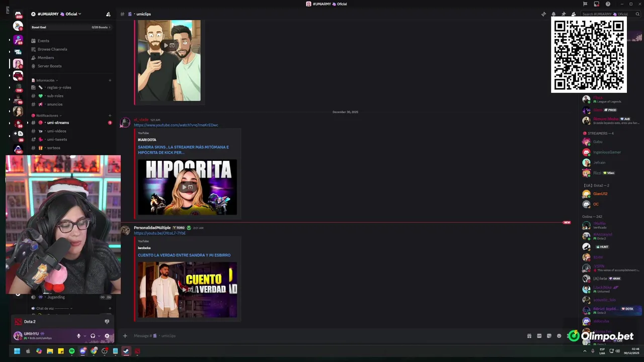Collapse the Notificaciones category

click(x=47, y=116)
